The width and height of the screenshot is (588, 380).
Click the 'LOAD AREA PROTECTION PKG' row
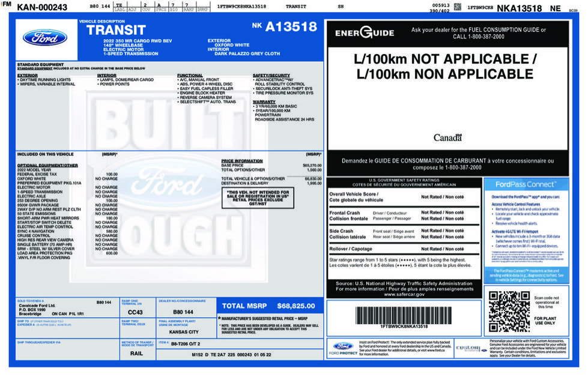67,253
